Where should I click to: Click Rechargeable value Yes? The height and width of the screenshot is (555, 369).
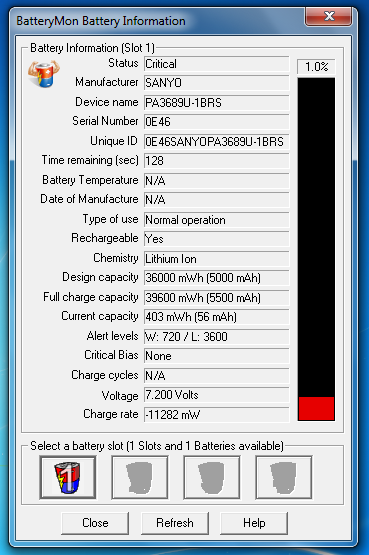click(217, 239)
